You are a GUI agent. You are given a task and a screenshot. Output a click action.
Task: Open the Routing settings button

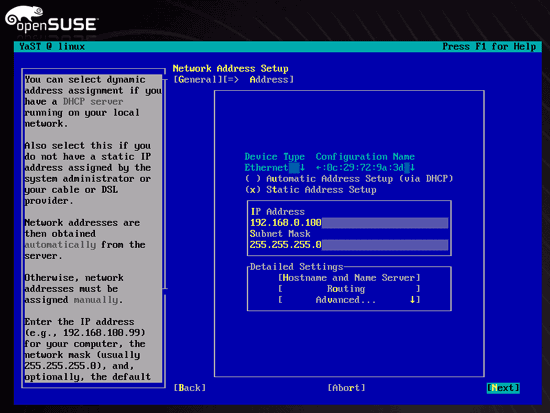tap(349, 289)
